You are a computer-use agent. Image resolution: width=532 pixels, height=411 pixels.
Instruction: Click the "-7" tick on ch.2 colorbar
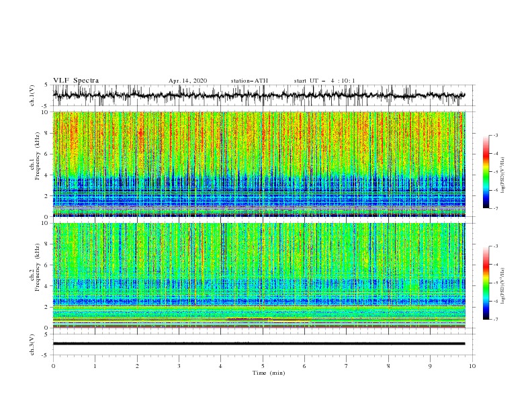pyautogui.click(x=496, y=320)
